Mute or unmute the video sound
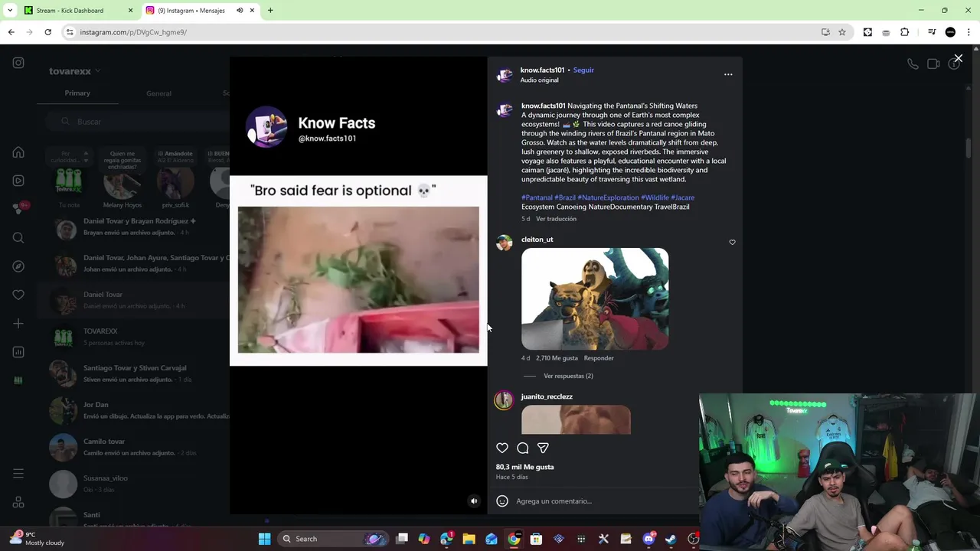The width and height of the screenshot is (980, 551). (474, 501)
